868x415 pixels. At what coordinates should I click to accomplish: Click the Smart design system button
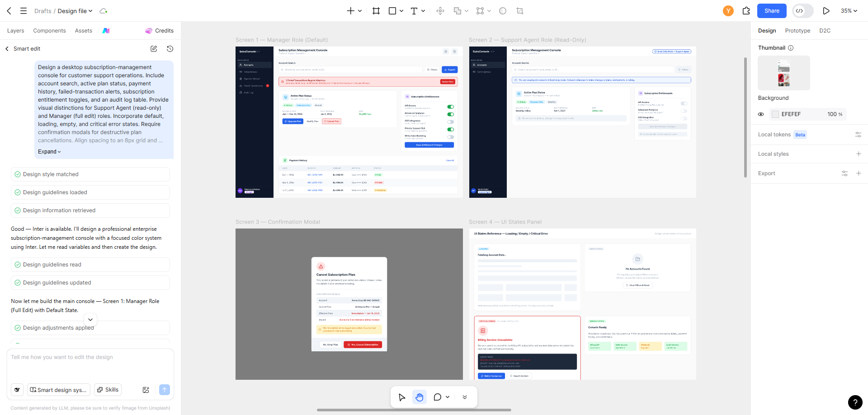59,390
